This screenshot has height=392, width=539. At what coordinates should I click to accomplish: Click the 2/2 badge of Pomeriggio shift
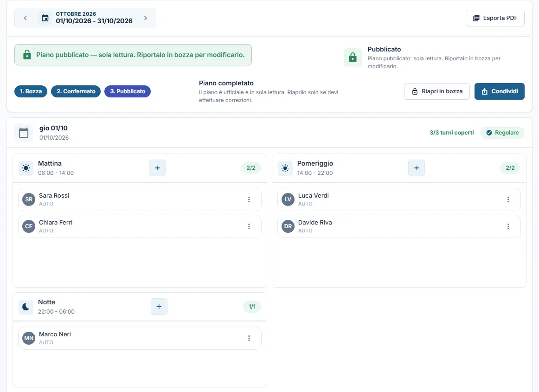click(510, 168)
